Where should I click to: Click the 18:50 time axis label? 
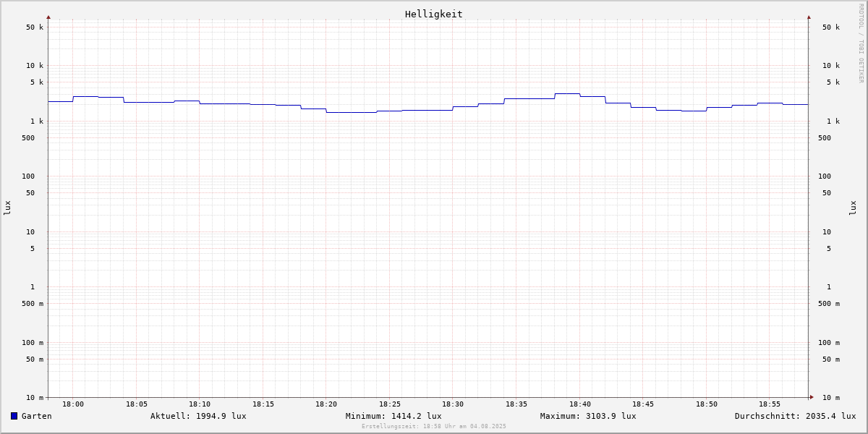(707, 404)
